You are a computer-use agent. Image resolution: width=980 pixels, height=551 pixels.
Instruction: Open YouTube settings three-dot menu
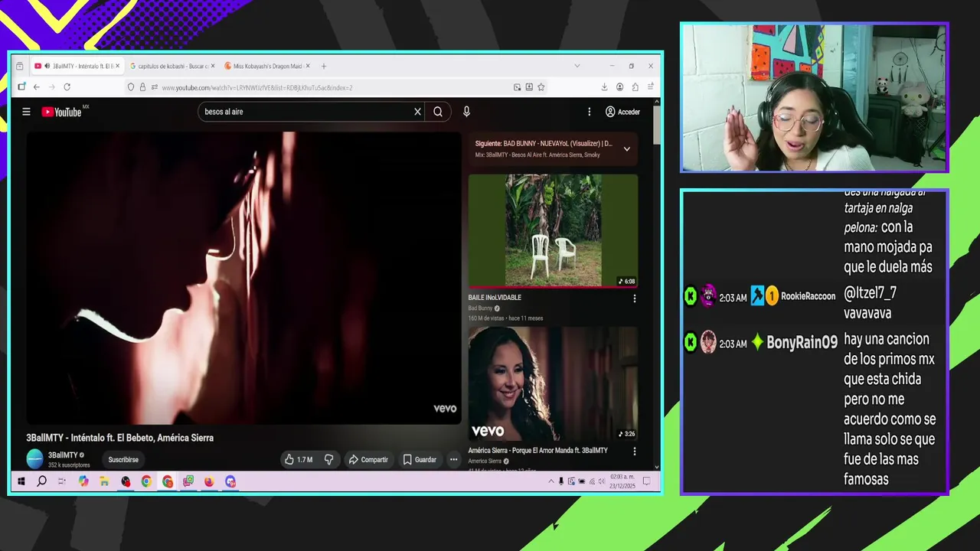coord(589,112)
